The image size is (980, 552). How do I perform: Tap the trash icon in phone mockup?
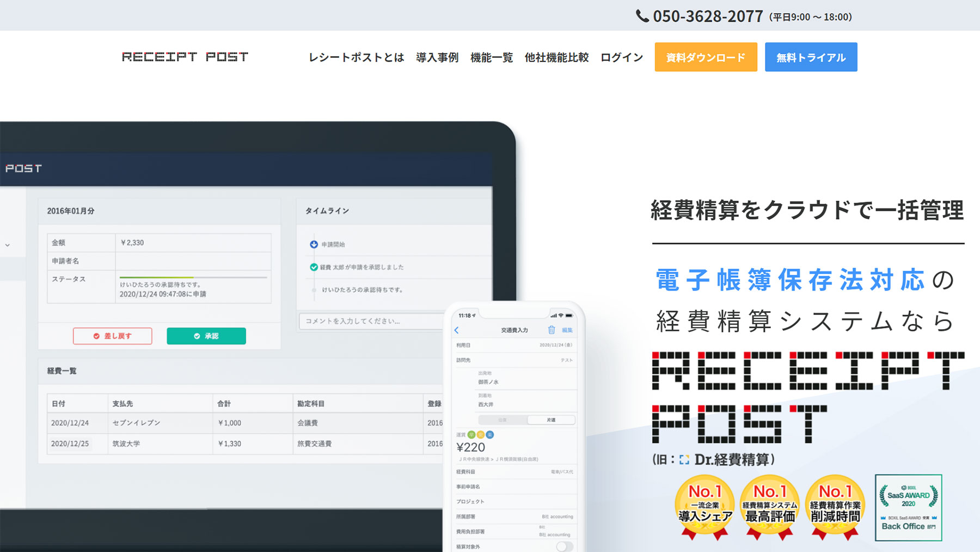click(551, 330)
